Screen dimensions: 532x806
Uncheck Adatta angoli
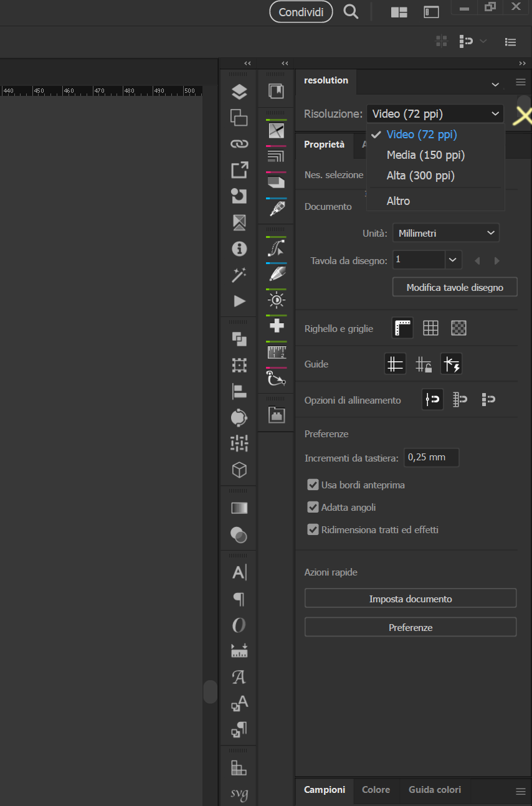click(313, 507)
